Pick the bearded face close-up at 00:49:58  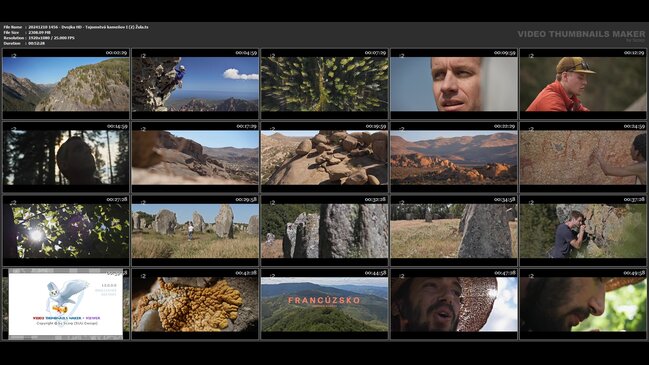click(583, 304)
